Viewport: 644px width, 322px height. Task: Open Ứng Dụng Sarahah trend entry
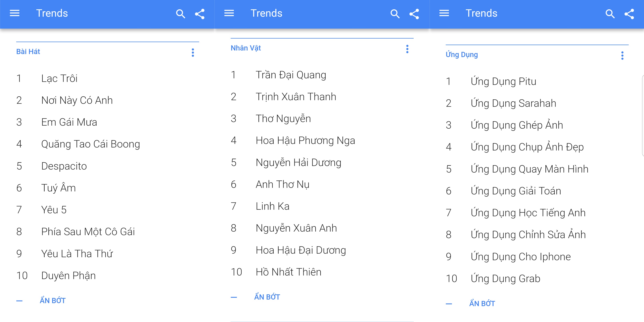(513, 103)
